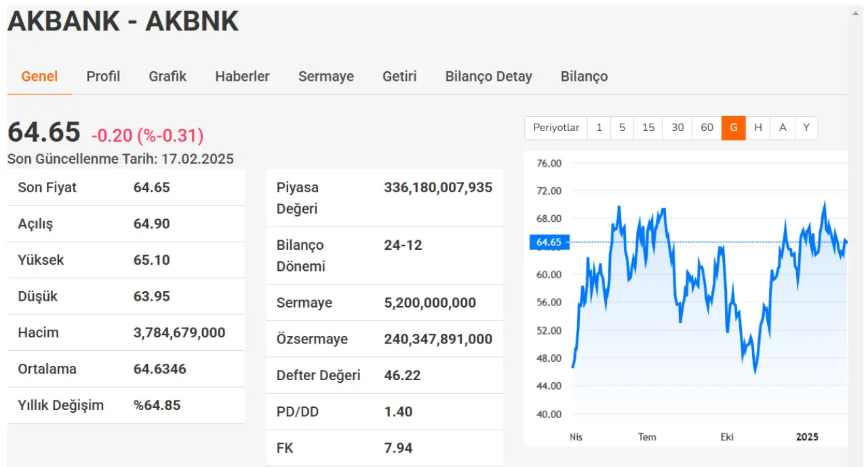
Task: Click Piyasa Değeri value 336,180,007,935
Action: [438, 187]
